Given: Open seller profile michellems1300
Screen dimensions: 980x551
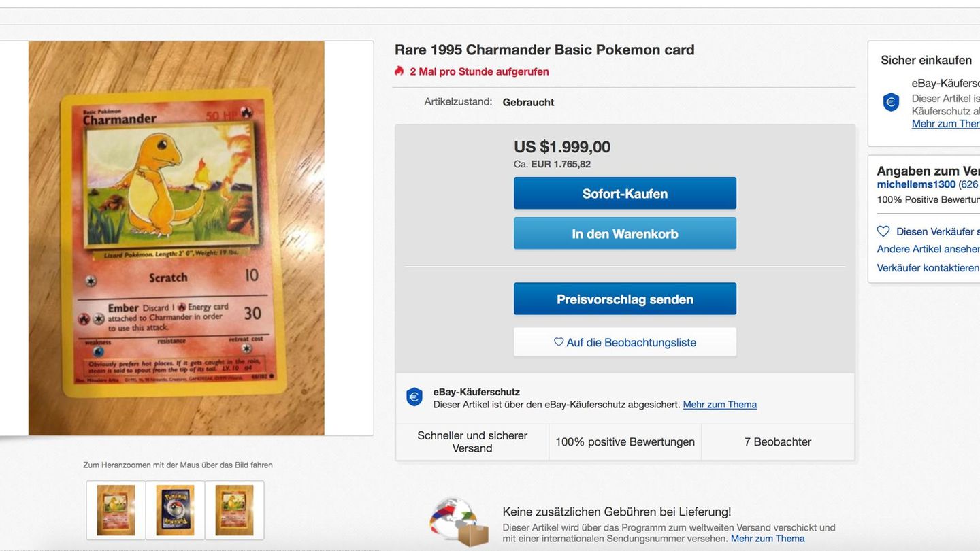Looking at the screenshot, I should [x=916, y=184].
